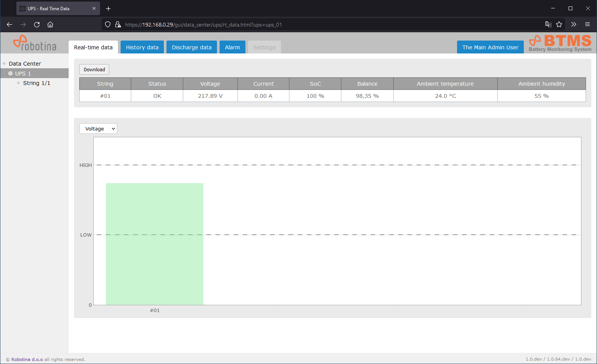Screen dimensions: 597x364
Task: Reload the current page
Action: pyautogui.click(x=37, y=25)
